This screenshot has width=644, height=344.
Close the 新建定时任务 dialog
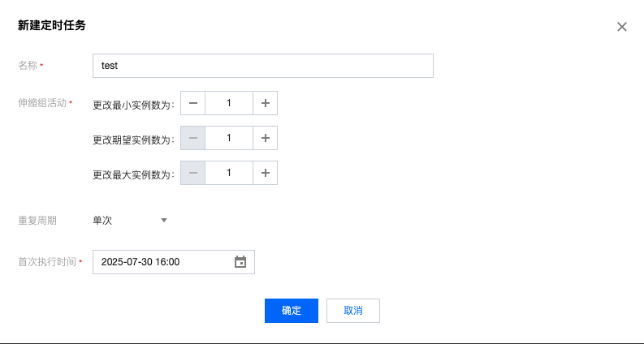coord(622,27)
